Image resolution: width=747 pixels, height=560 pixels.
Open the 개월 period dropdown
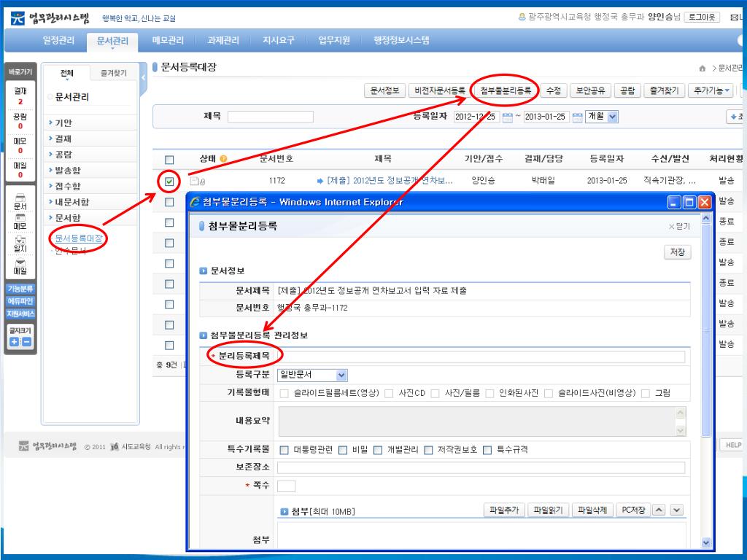(x=603, y=116)
